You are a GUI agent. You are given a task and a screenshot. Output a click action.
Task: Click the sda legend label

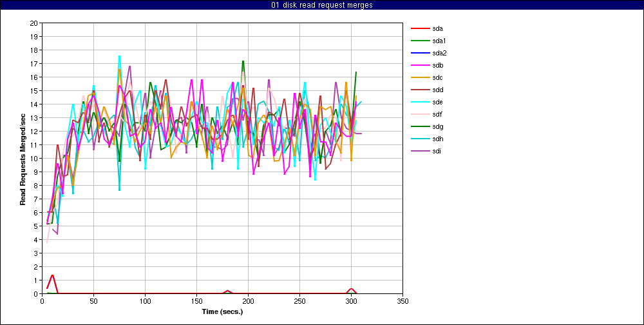pos(437,29)
